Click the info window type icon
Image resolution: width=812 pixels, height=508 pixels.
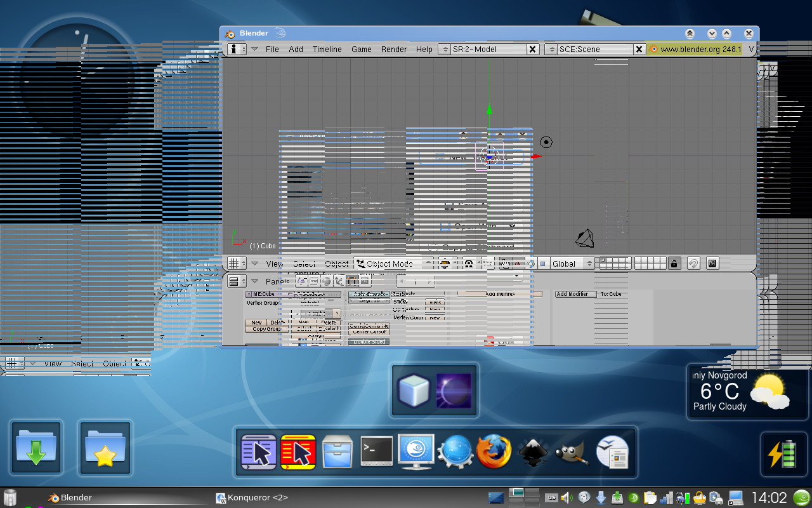[x=233, y=50]
